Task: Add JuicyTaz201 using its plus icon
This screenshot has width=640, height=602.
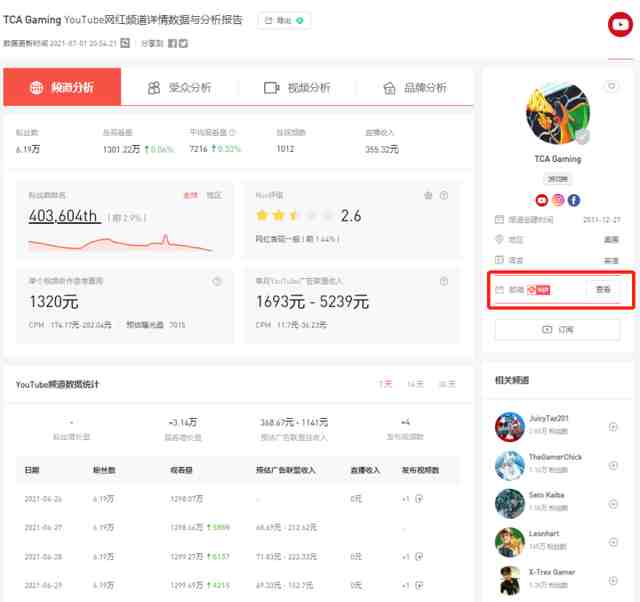Action: (x=613, y=427)
